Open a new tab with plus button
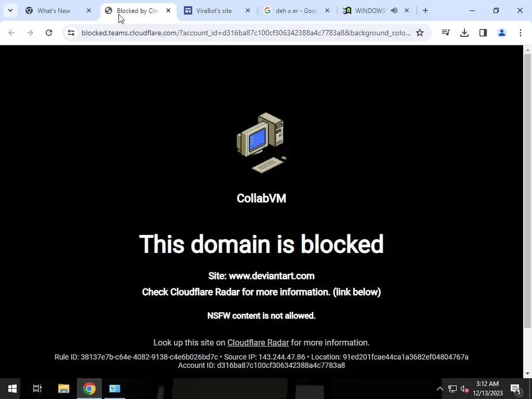The width and height of the screenshot is (532, 399). (425, 10)
